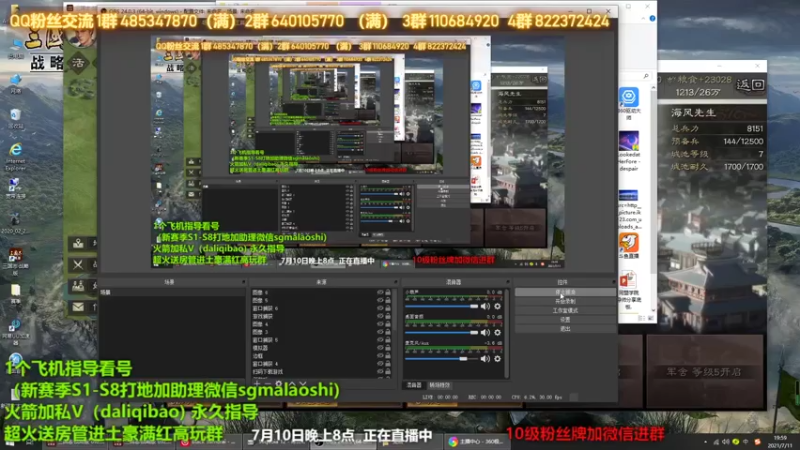Image resolution: width=800 pixels, height=450 pixels.
Task: Click the 停止推流 button
Action: 565,292
